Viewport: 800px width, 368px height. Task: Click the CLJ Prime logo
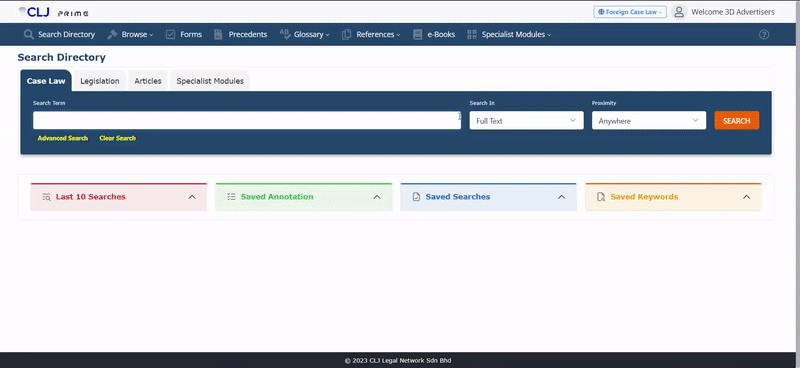[x=54, y=12]
